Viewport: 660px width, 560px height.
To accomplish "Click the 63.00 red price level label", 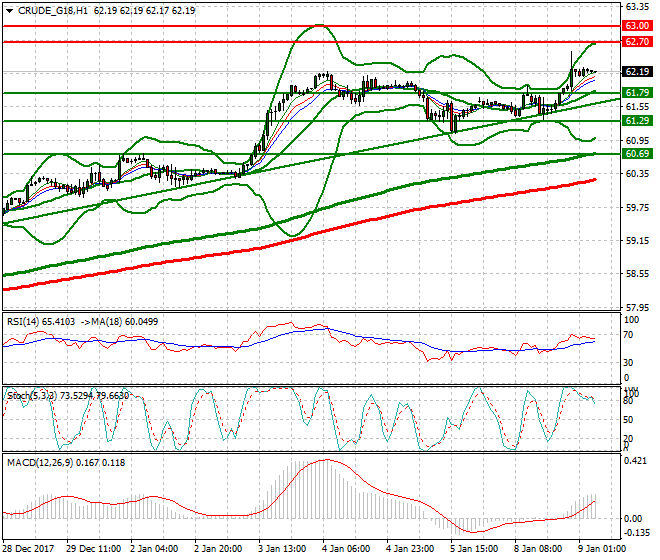I will coord(637,26).
